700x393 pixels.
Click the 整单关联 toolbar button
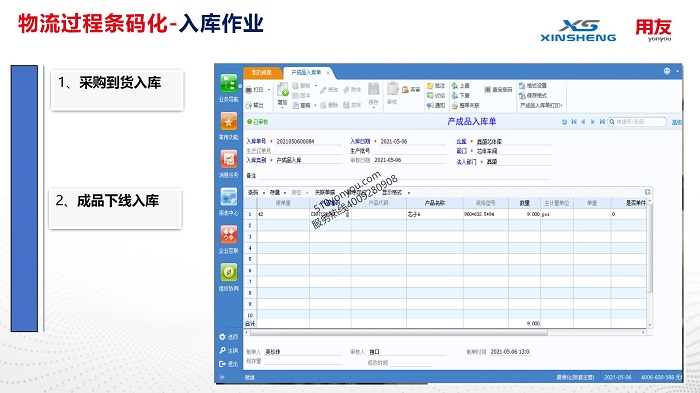465,105
